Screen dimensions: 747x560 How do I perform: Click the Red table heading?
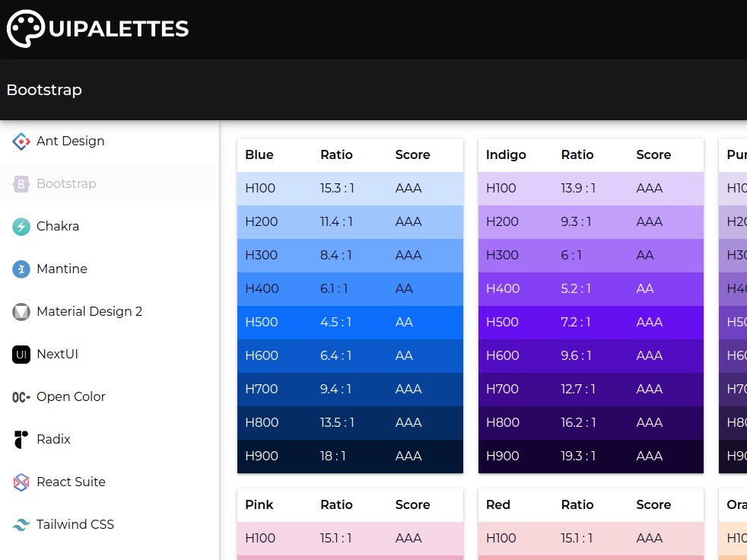[x=497, y=504]
